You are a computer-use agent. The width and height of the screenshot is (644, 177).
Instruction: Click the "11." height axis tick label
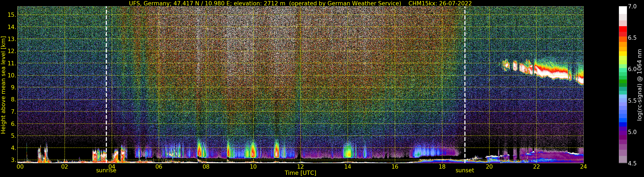[x=12, y=63]
